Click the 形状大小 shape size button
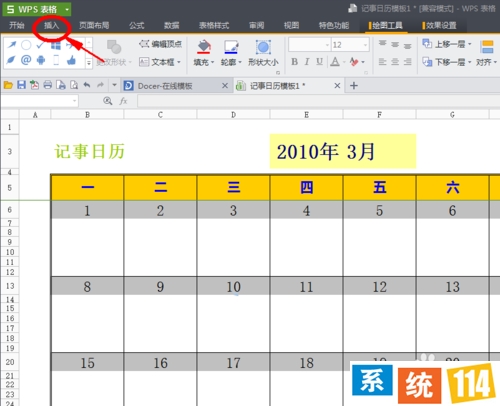The height and width of the screenshot is (406, 500). [x=263, y=53]
